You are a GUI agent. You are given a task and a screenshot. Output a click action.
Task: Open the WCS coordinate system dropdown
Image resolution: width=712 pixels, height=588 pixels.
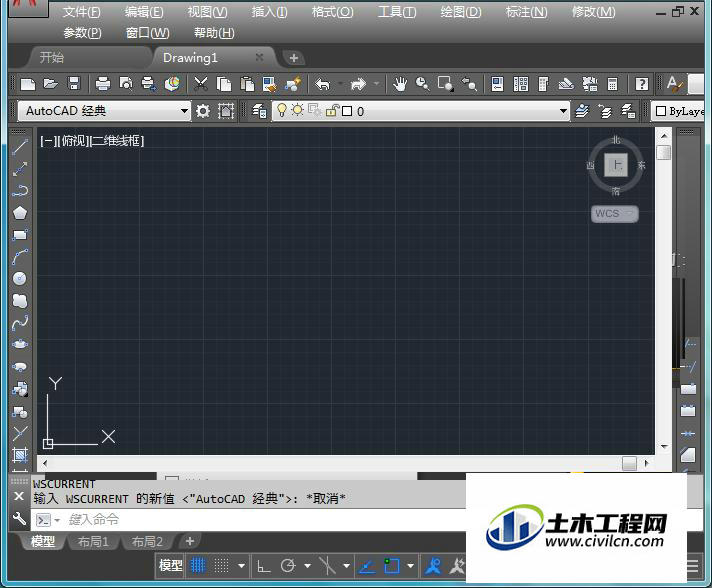(x=614, y=214)
